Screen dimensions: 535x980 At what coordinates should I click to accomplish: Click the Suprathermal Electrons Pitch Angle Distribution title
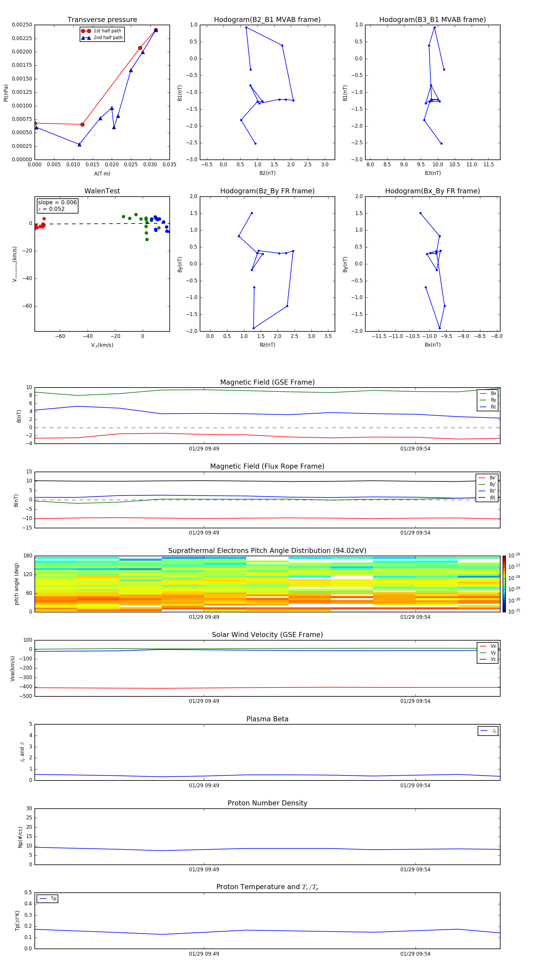pos(267,551)
